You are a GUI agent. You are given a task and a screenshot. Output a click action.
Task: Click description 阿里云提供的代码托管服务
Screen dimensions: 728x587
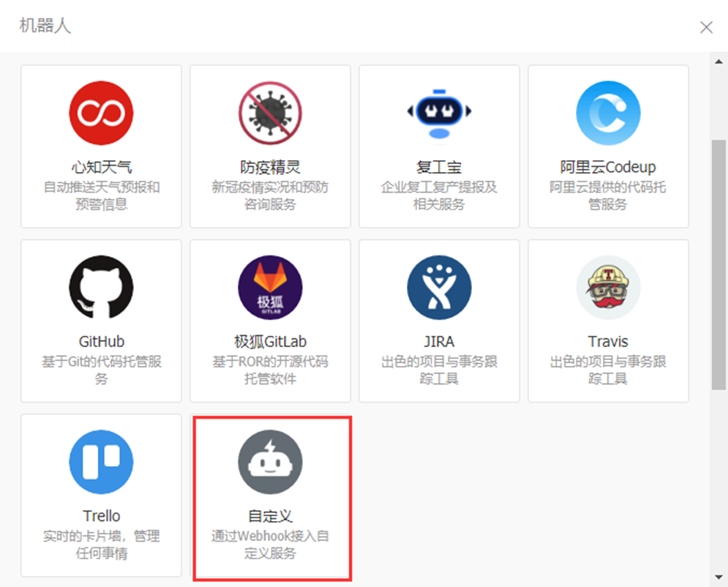(x=608, y=195)
